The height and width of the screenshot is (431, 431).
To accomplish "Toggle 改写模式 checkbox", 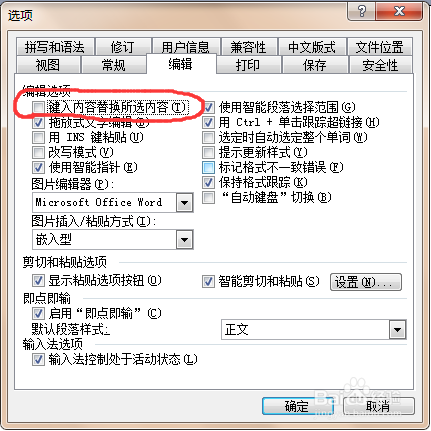I will (x=38, y=153).
